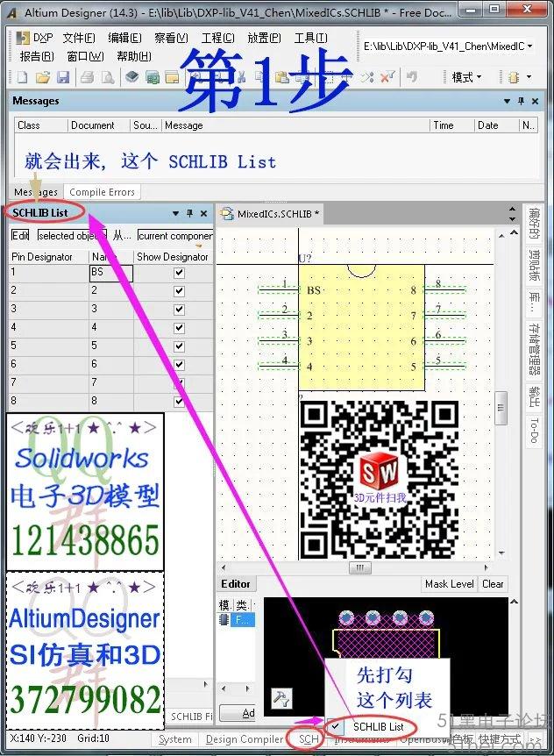Toggle Show Designator checkbox for pin 5
The height and width of the screenshot is (756, 554).
click(x=179, y=346)
